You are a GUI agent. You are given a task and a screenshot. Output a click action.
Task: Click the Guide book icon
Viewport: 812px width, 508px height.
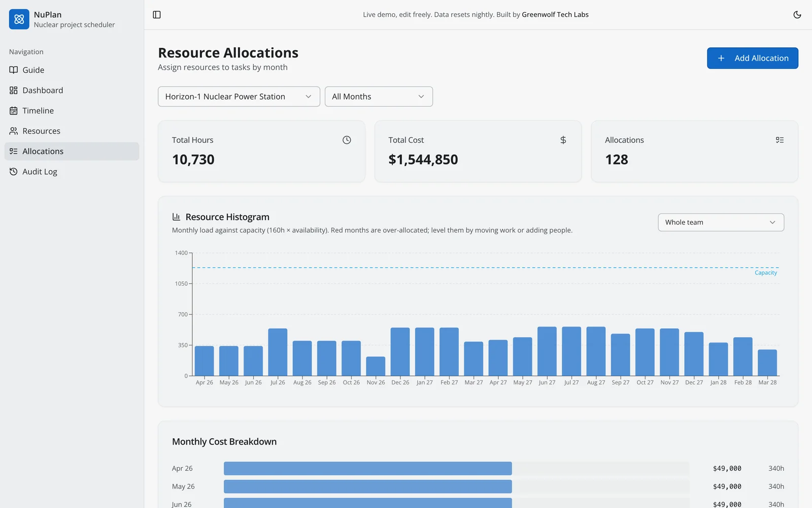click(14, 70)
